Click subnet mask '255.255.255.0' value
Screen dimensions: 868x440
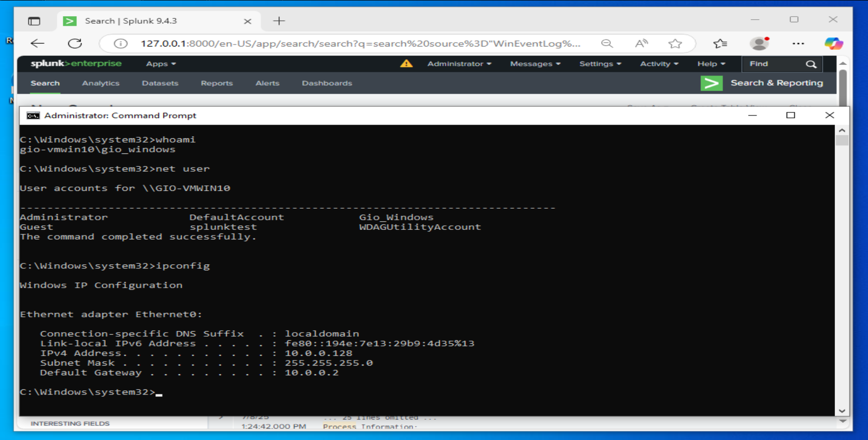click(x=328, y=363)
